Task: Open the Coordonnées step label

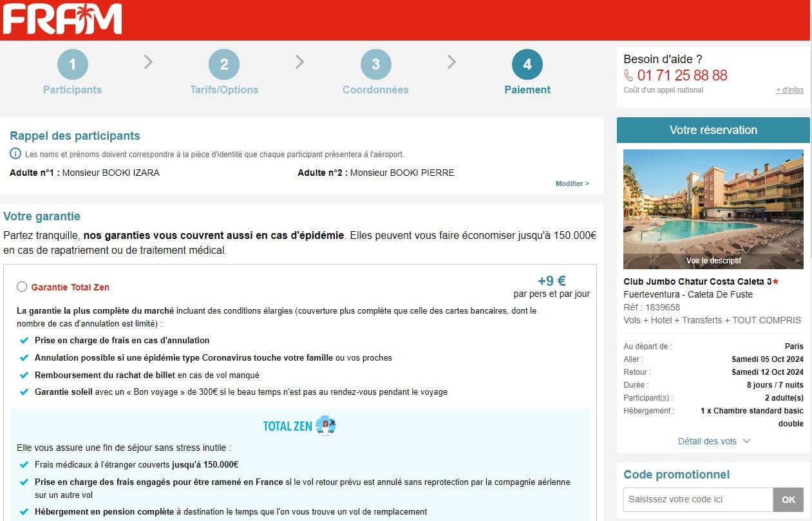Action: [375, 90]
